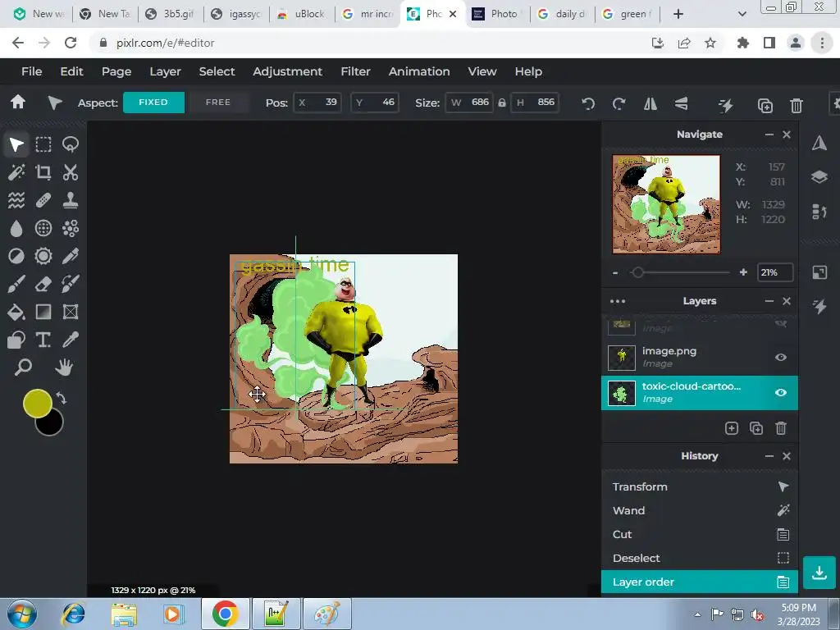Image resolution: width=840 pixels, height=630 pixels.
Task: Click the Navigate zoom slider handle
Action: (637, 272)
